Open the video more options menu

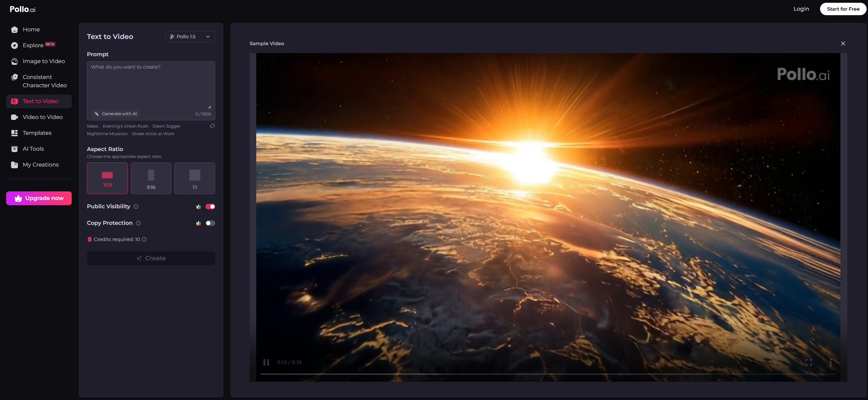[x=830, y=362]
